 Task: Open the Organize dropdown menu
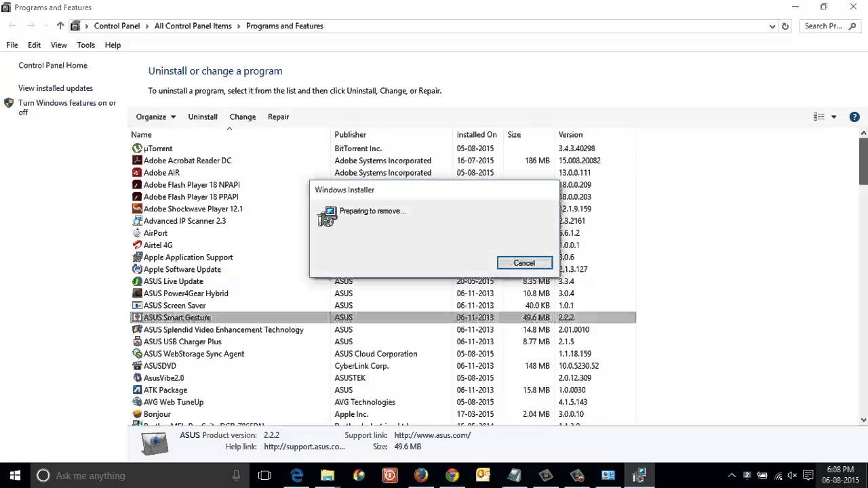156,117
